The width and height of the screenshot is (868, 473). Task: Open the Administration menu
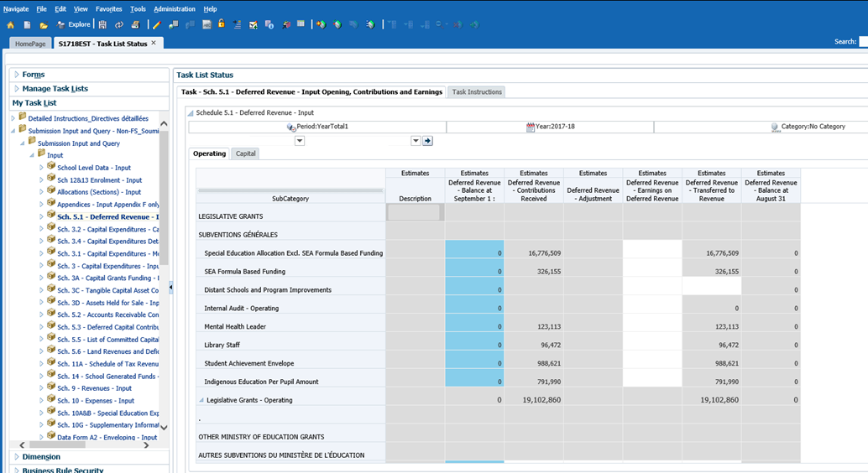coord(174,8)
